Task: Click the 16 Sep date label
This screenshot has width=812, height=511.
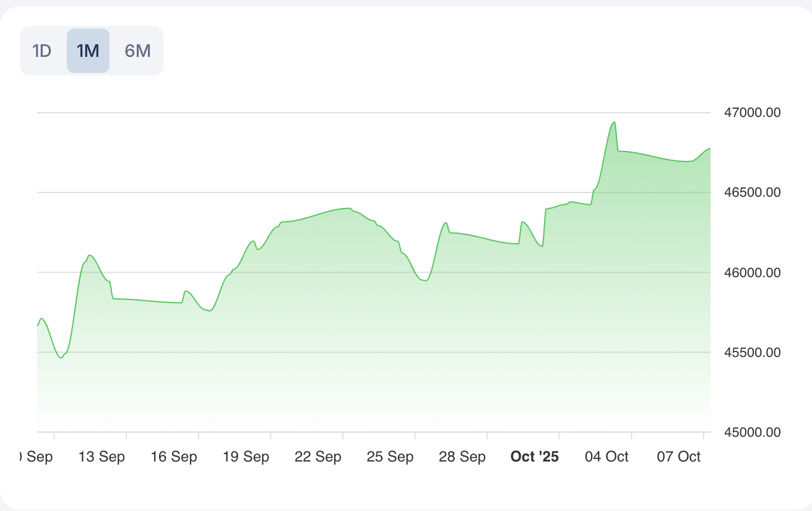Action: [175, 457]
